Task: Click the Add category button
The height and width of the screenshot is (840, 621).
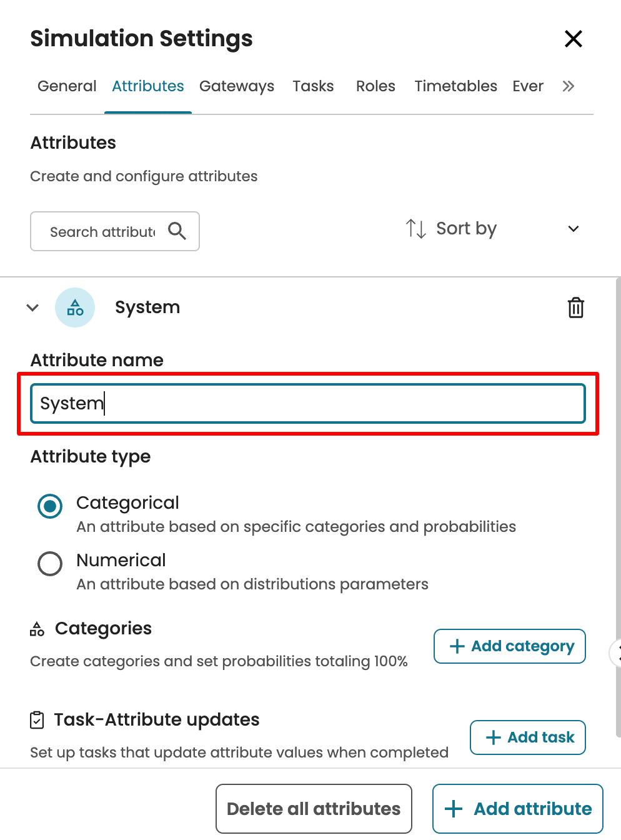Action: point(510,646)
